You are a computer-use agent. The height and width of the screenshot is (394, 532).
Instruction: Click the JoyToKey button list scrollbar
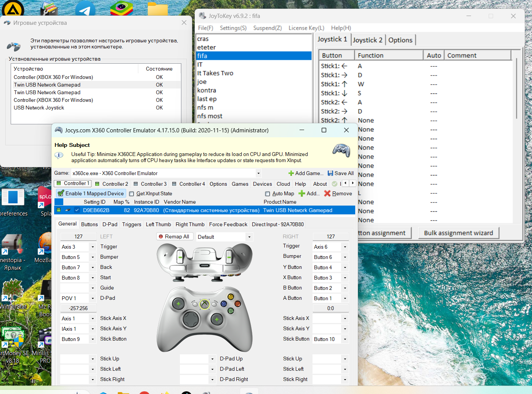tap(516, 88)
